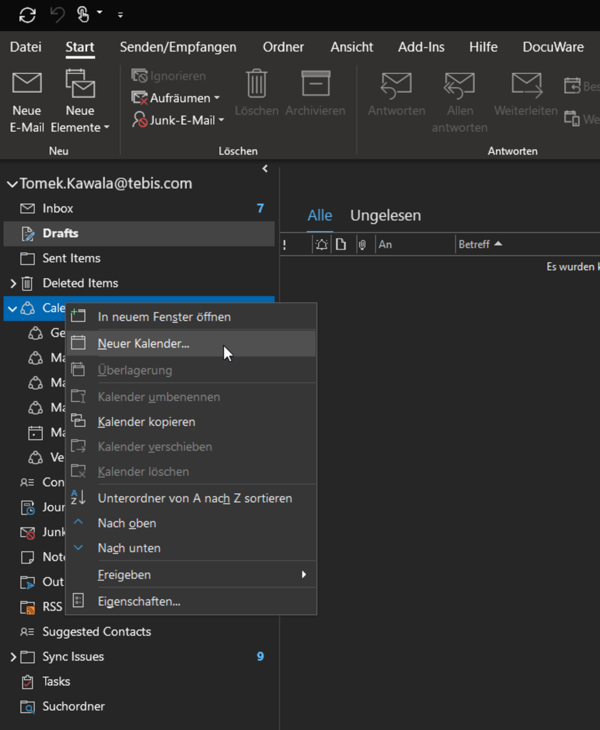
Task: Show only Ungelesen messages
Action: click(x=385, y=215)
